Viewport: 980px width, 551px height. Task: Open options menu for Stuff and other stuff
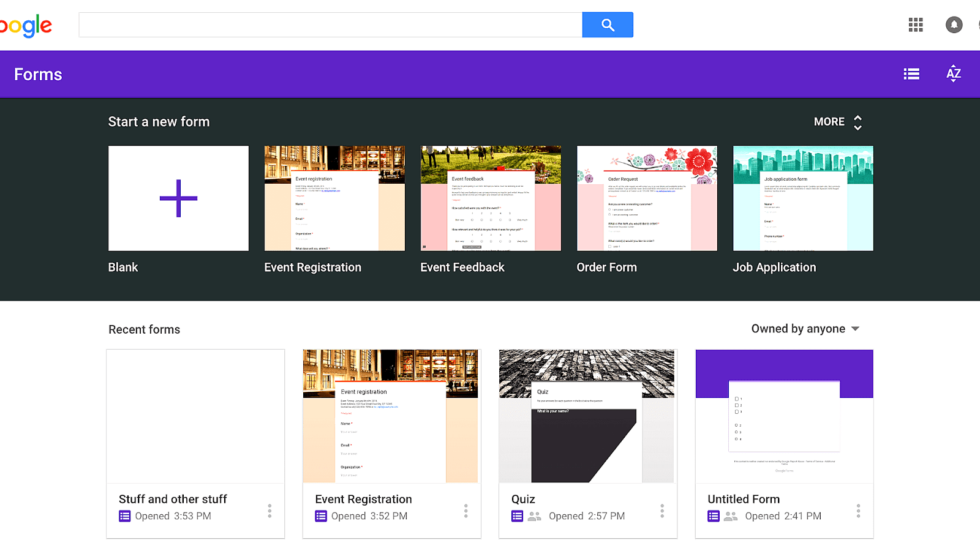pos(269,511)
